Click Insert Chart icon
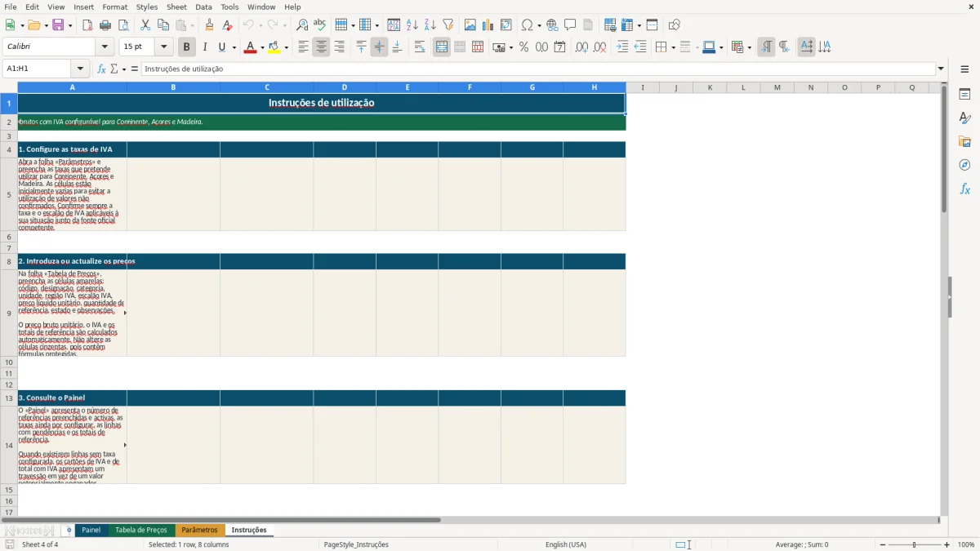The width and height of the screenshot is (980, 551). click(488, 25)
